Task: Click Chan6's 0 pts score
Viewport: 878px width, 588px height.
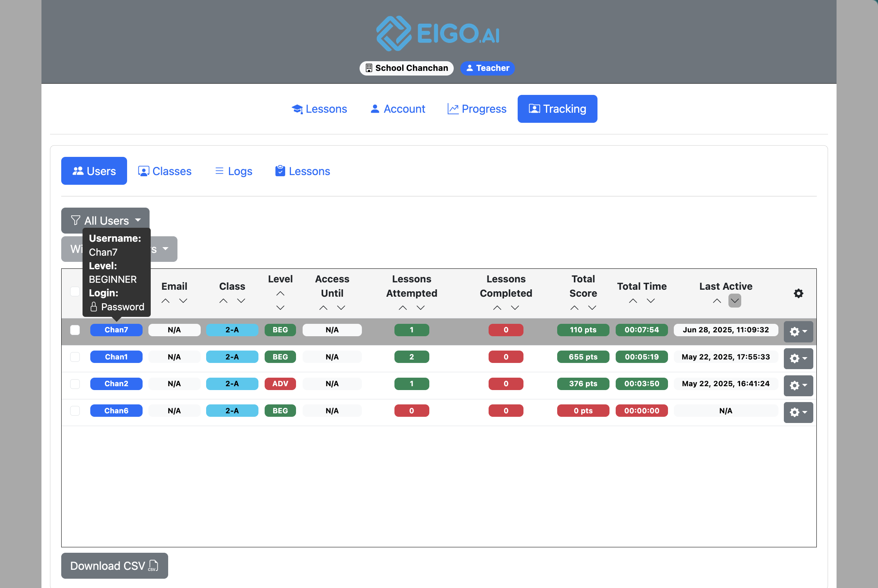Action: (x=583, y=411)
